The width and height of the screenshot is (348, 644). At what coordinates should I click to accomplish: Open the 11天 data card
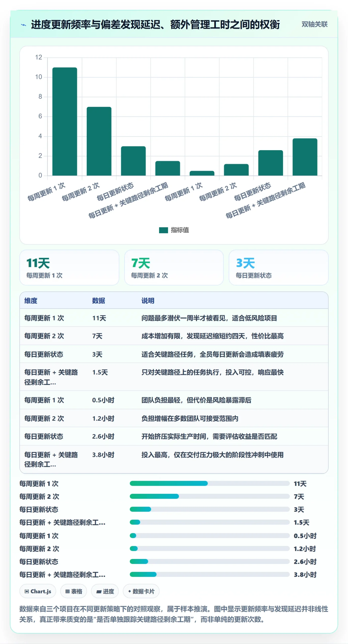coord(69,267)
